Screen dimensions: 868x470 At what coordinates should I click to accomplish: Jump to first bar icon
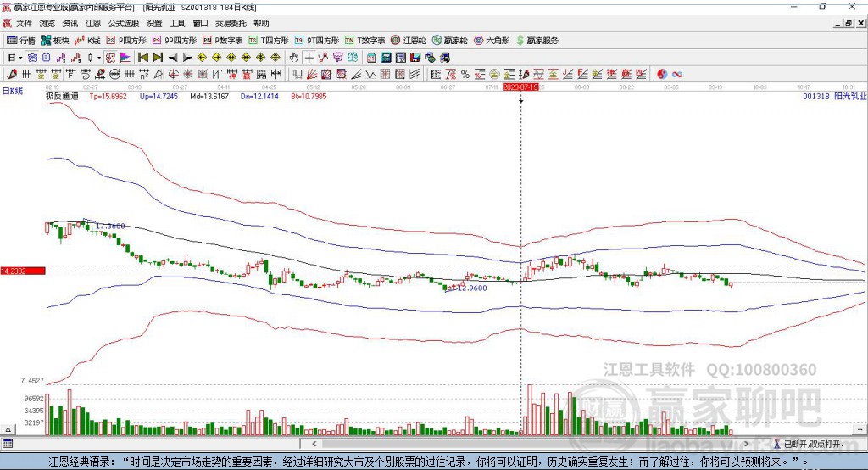(x=142, y=58)
